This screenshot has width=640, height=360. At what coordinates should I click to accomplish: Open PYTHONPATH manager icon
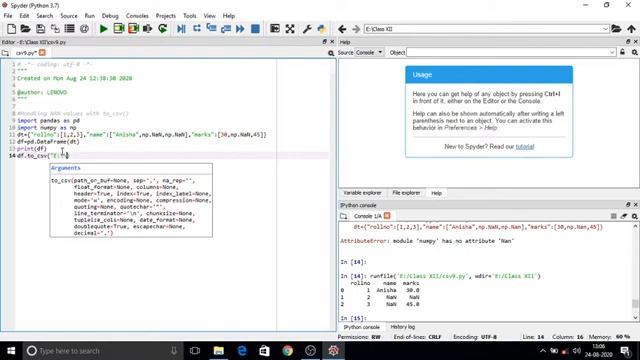pyautogui.click(x=322, y=29)
